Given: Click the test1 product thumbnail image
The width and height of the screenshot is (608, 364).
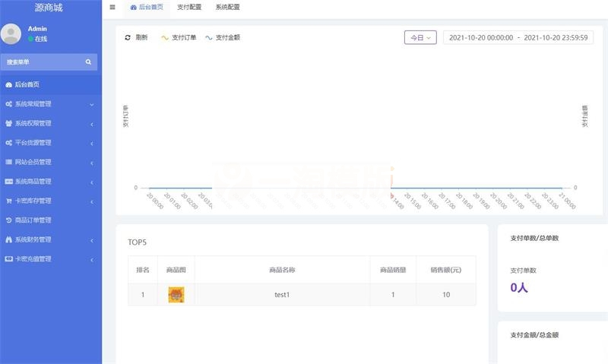Looking at the screenshot, I should (176, 295).
